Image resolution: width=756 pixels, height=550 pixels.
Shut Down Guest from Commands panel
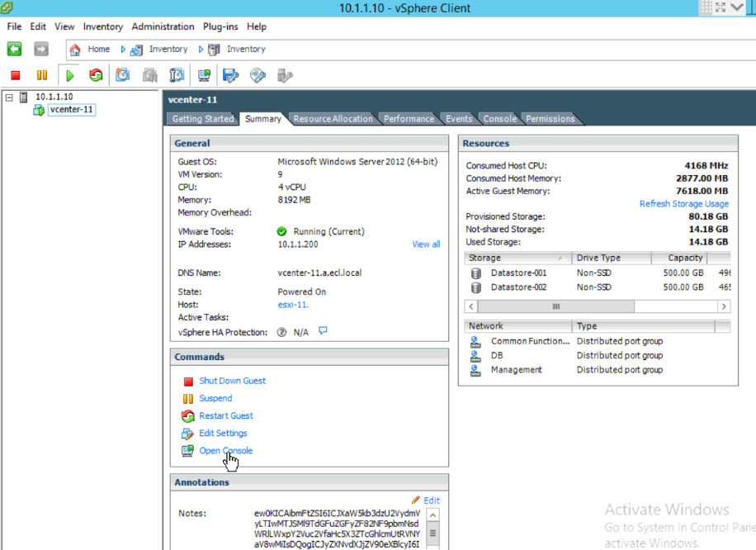(x=231, y=381)
